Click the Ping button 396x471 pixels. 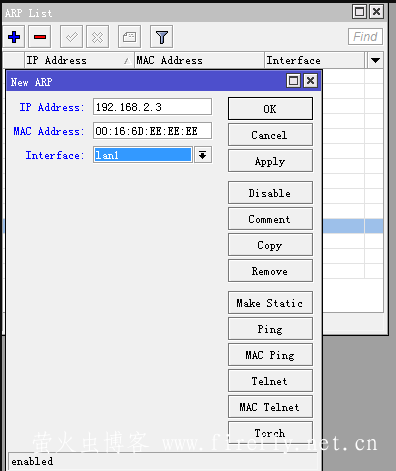pos(270,329)
